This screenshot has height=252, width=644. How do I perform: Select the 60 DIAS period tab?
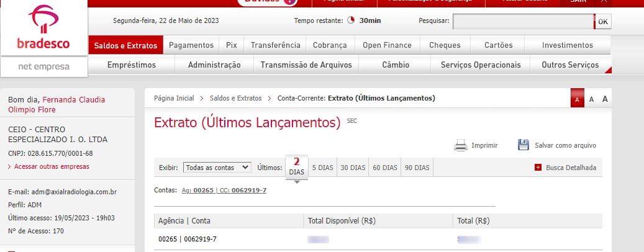[385, 168]
